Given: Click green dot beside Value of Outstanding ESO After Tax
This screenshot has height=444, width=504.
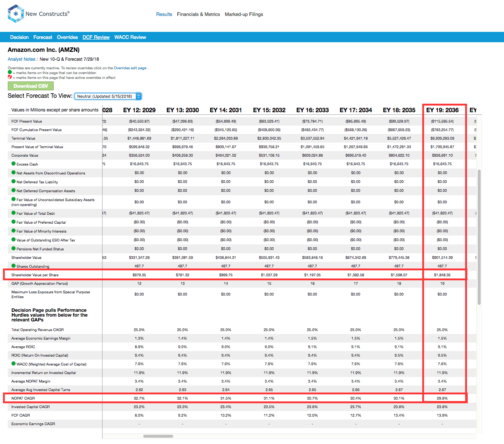Looking at the screenshot, I should pyautogui.click(x=14, y=240).
